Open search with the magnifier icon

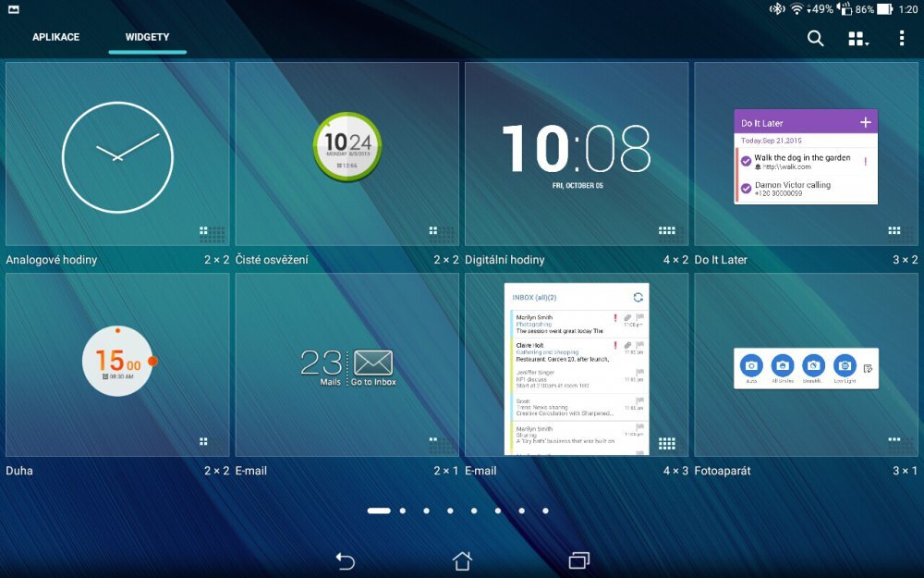coord(815,39)
